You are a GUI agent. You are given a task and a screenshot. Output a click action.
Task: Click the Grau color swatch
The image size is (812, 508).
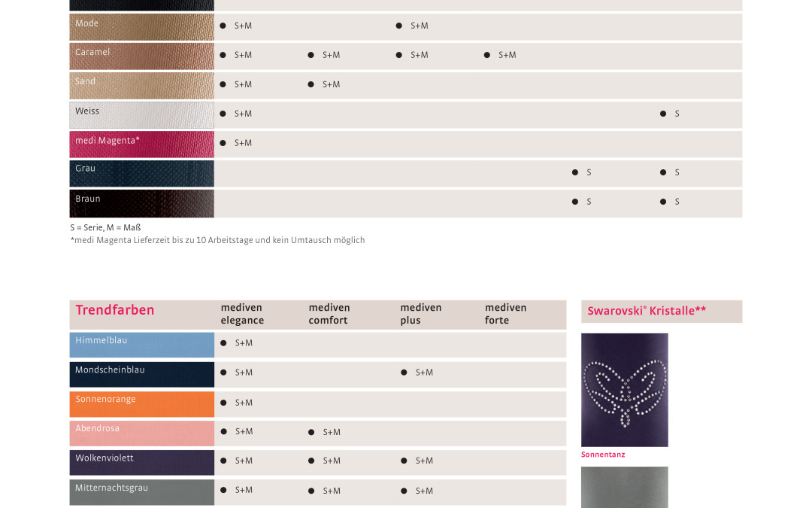[141, 174]
